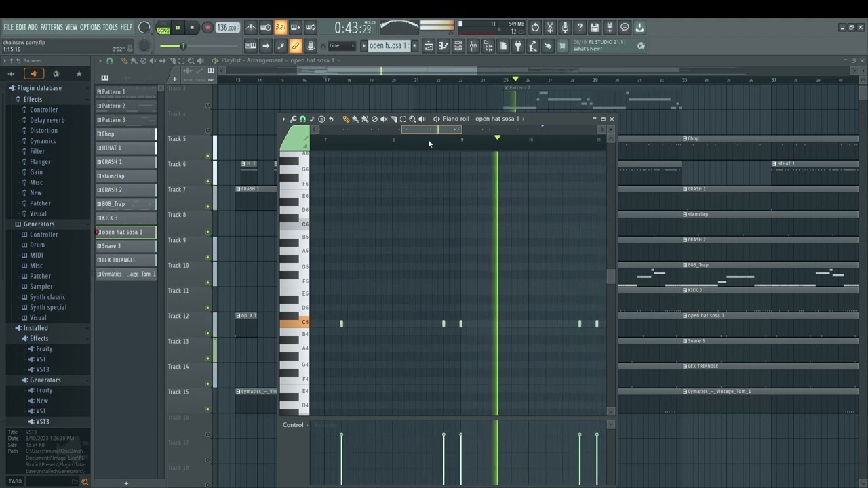Open the OPTIONS menu
The image size is (868, 488).
pos(90,27)
